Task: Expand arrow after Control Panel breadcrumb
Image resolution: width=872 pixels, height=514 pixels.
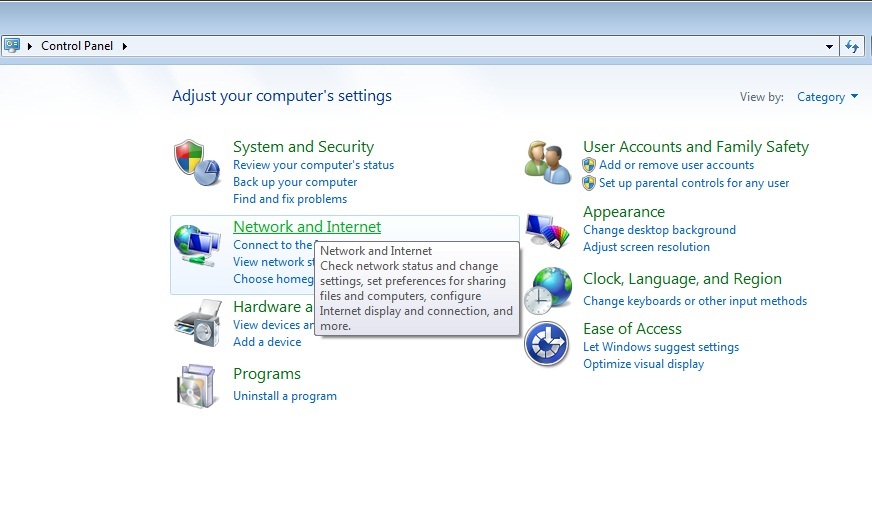Action: [125, 46]
